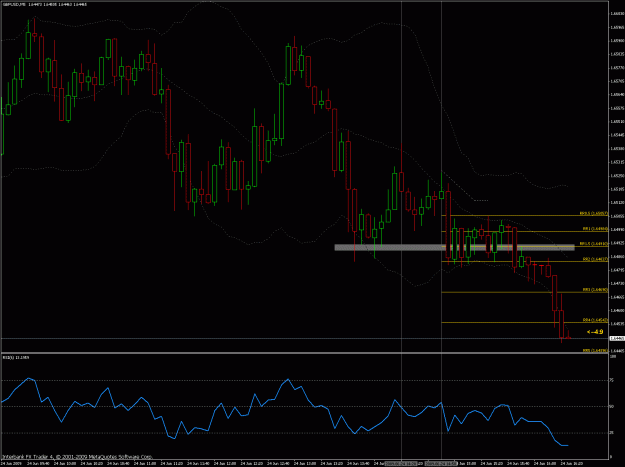Viewport: 625px width, 467px height.
Task: Click the highlighted current price label on the price scale
Action: (x=616, y=338)
